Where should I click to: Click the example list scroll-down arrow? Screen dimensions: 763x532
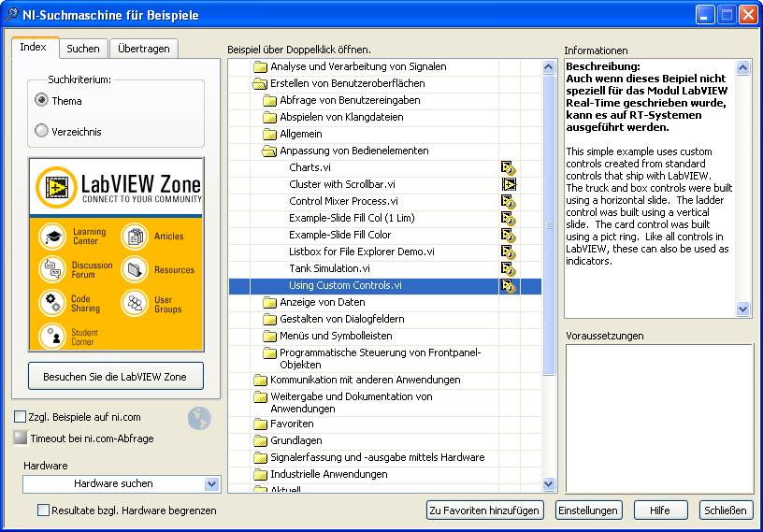[549, 483]
